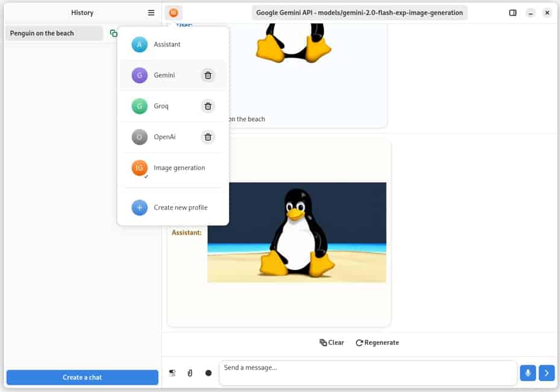
Task: Click the blue plus icon for new profile
Action: click(139, 207)
